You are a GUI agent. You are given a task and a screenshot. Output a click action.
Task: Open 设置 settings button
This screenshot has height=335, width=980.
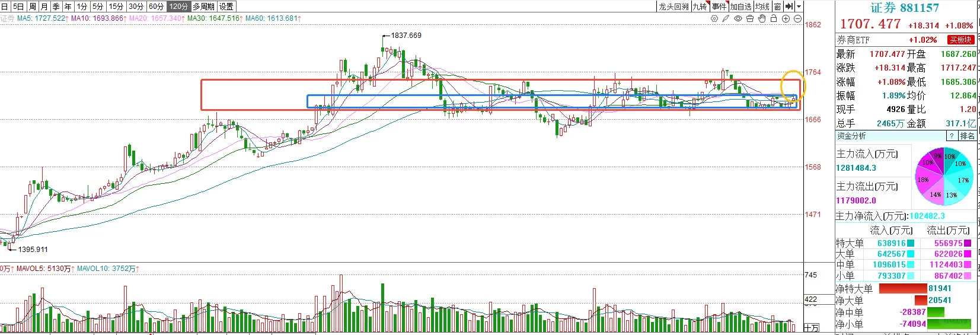pos(226,7)
